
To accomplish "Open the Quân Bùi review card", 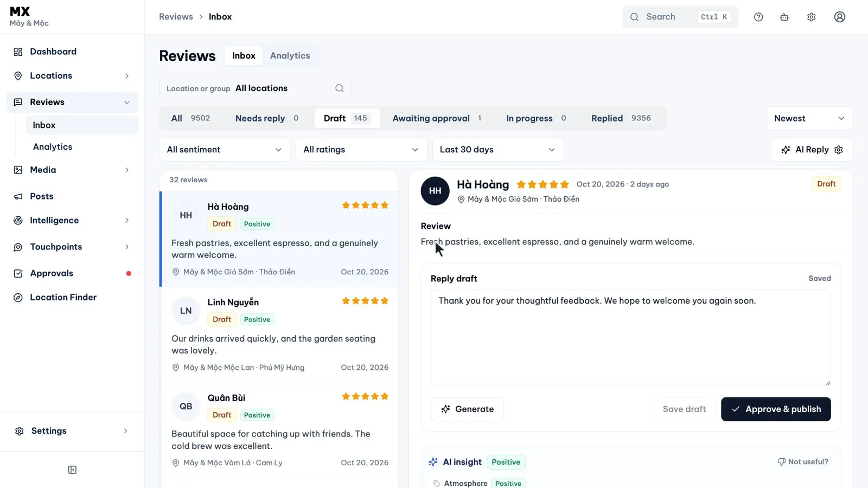I will point(279,430).
